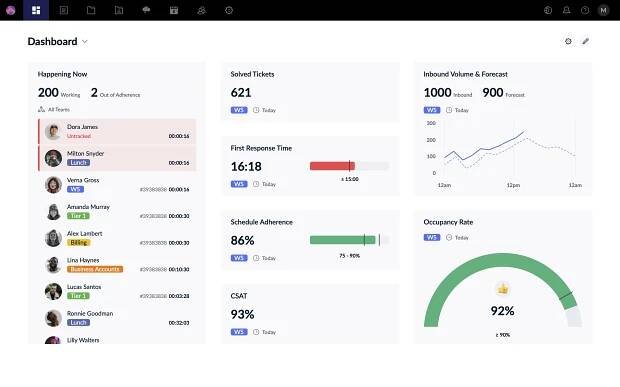Open the list document icon in top navigation

click(64, 10)
